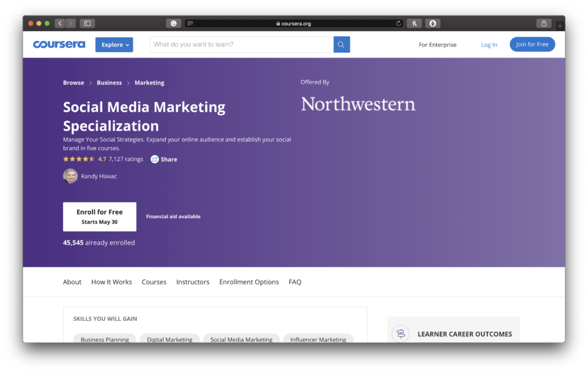This screenshot has height=373, width=588.
Task: Go to Browse breadcrumb
Action: (x=73, y=83)
